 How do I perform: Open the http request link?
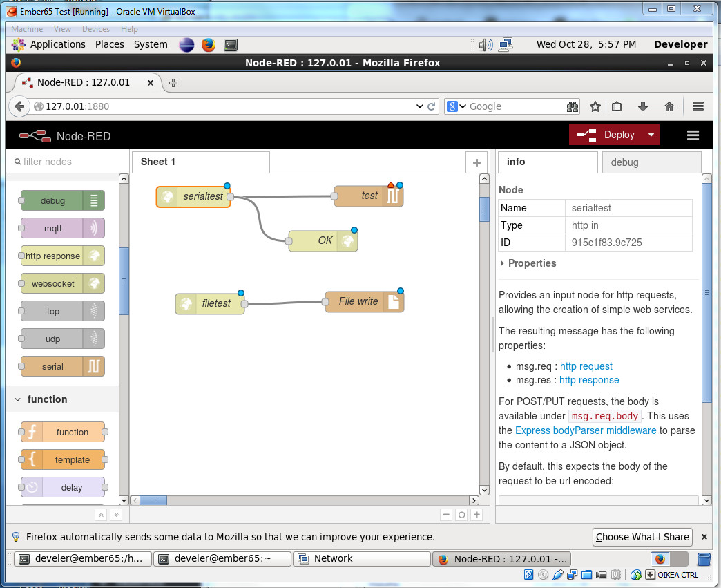586,366
